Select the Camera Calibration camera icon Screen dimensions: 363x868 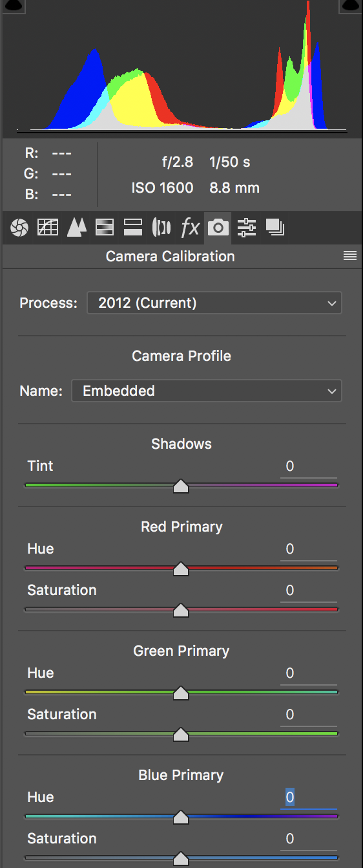tap(218, 228)
